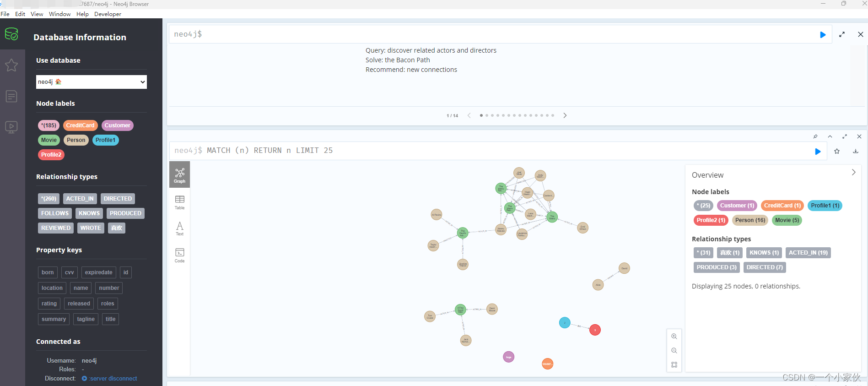The height and width of the screenshot is (386, 868).
Task: Select sidebar ACTED_IN relationship type
Action: click(80, 199)
